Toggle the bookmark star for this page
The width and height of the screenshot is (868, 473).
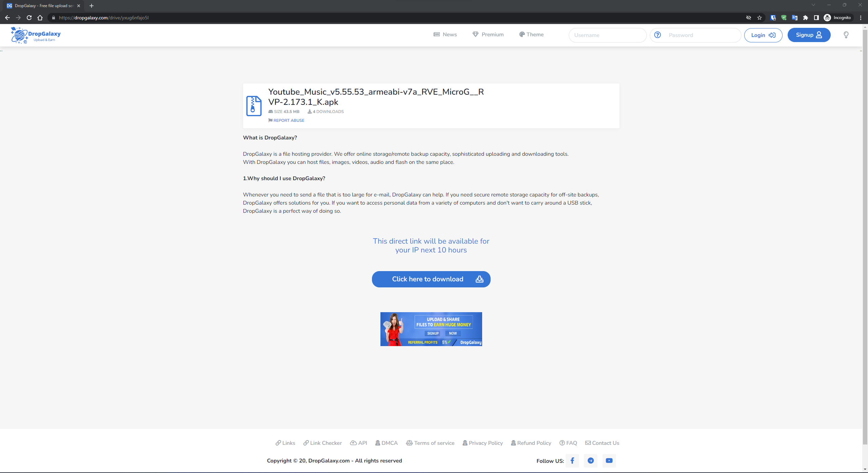click(759, 17)
